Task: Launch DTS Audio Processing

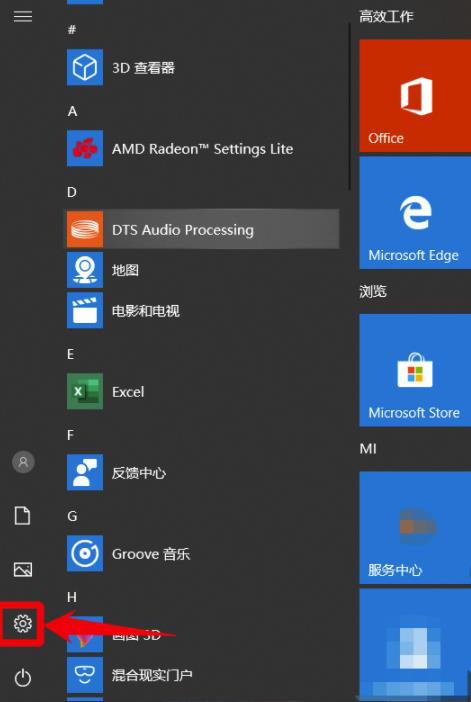Action: click(x=203, y=229)
